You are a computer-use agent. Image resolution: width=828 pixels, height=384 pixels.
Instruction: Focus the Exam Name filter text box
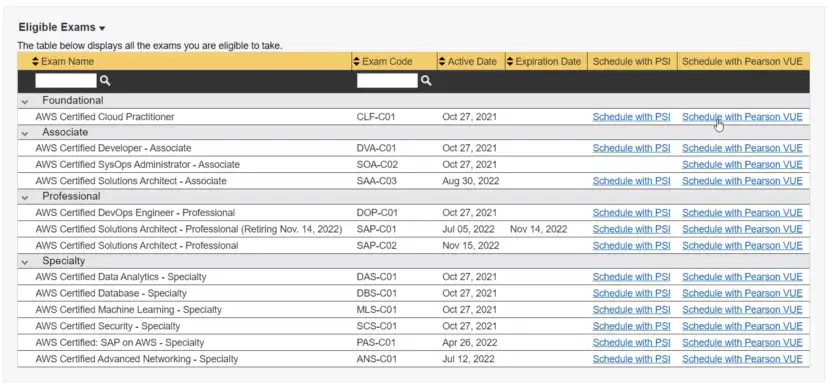pyautogui.click(x=66, y=80)
